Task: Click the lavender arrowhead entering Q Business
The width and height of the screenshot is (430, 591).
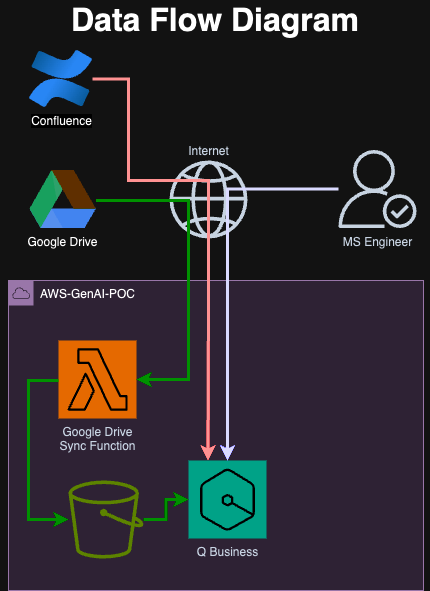Action: pos(227,452)
